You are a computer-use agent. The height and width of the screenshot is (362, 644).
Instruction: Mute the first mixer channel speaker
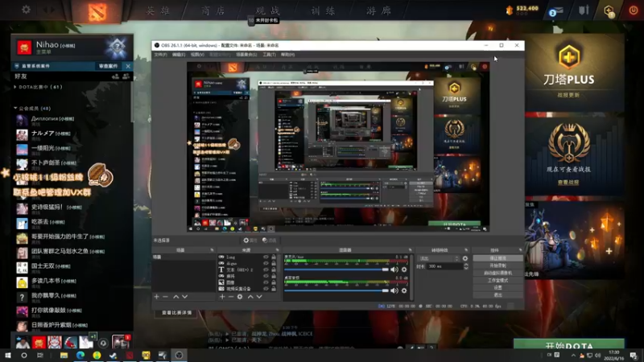[x=394, y=269]
